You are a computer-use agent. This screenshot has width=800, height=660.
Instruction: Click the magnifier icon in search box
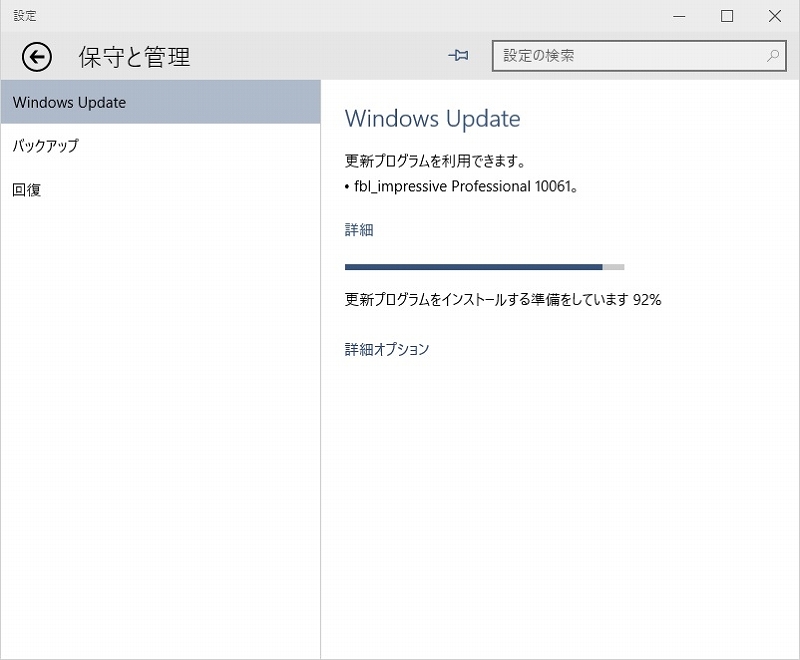773,56
